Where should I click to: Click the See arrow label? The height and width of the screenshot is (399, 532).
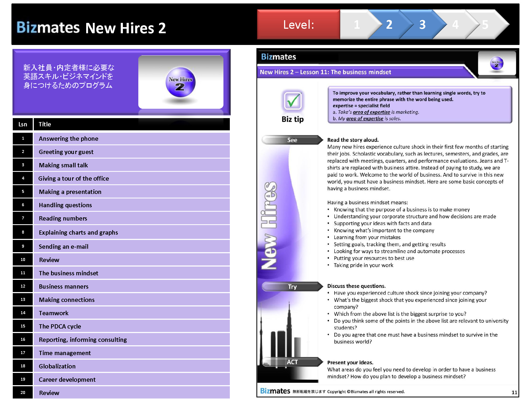292,140
